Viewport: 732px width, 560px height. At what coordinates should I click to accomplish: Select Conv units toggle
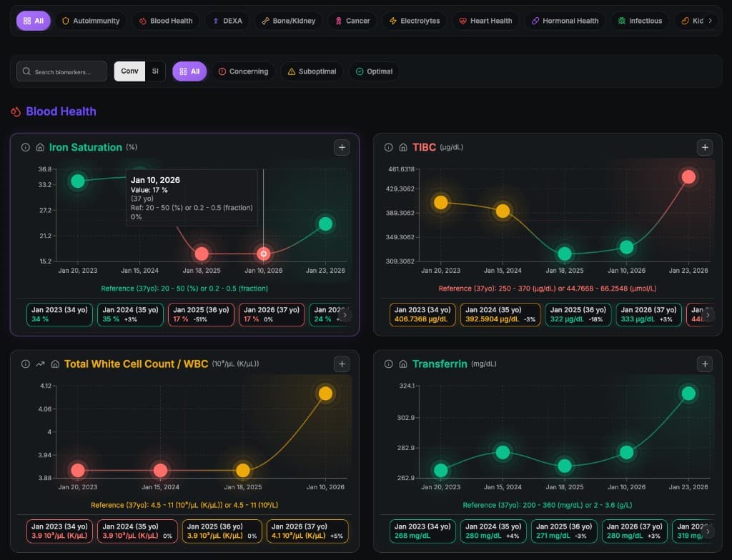(129, 71)
